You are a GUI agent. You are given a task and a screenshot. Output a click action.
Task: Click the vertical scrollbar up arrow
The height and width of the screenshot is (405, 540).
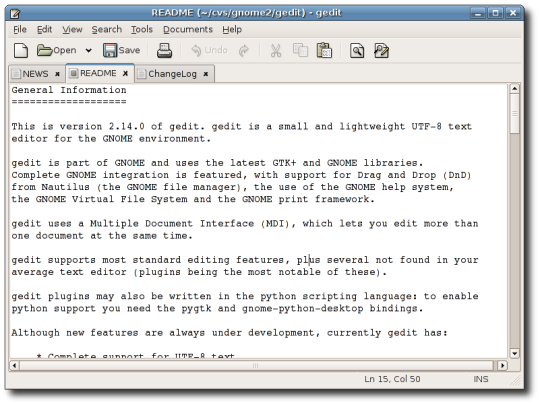click(x=514, y=89)
